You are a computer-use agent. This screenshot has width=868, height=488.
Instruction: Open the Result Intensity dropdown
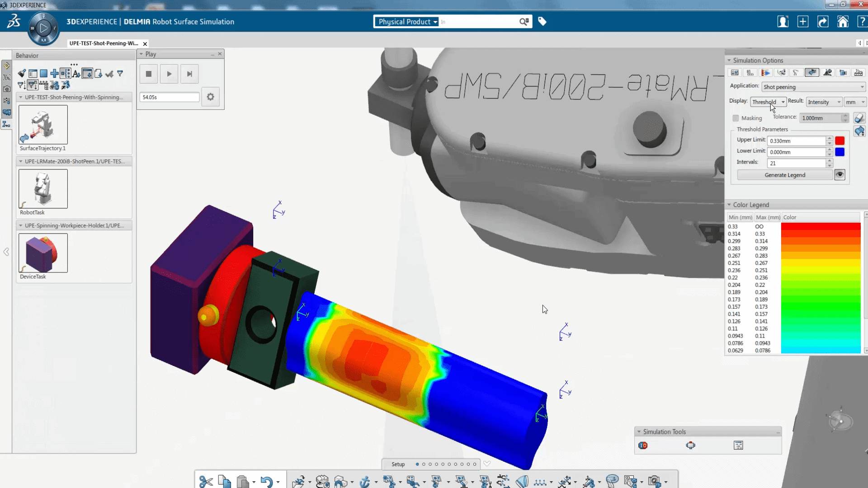coord(824,102)
